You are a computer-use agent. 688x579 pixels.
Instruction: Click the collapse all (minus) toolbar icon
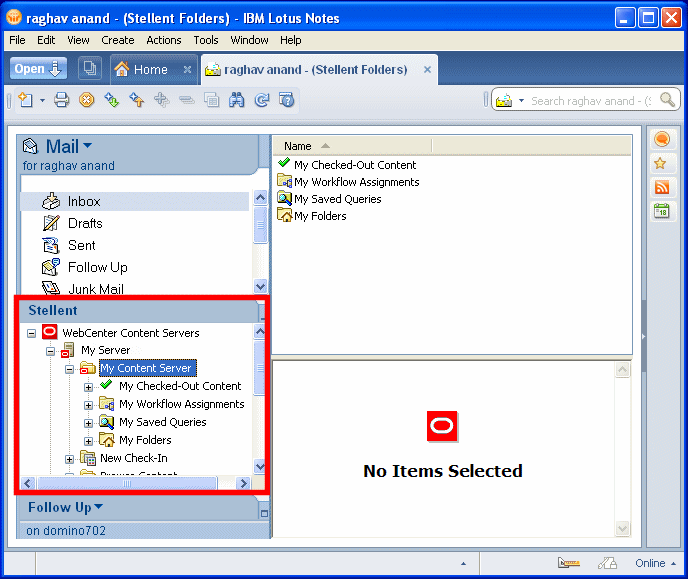coord(186,100)
